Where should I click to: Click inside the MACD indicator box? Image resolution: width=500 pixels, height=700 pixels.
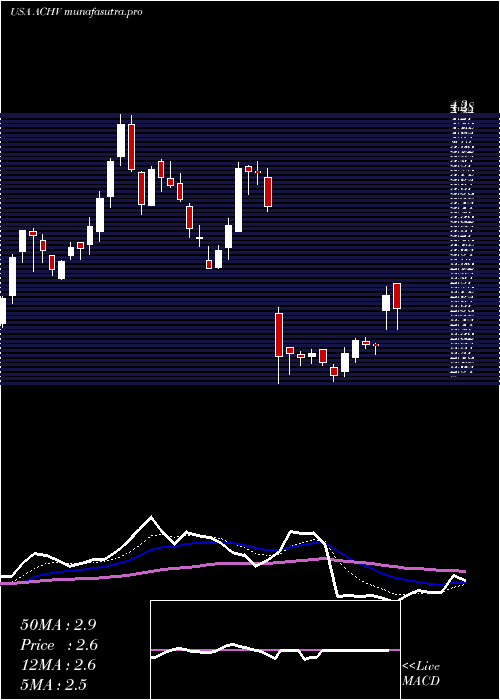pyautogui.click(x=275, y=650)
